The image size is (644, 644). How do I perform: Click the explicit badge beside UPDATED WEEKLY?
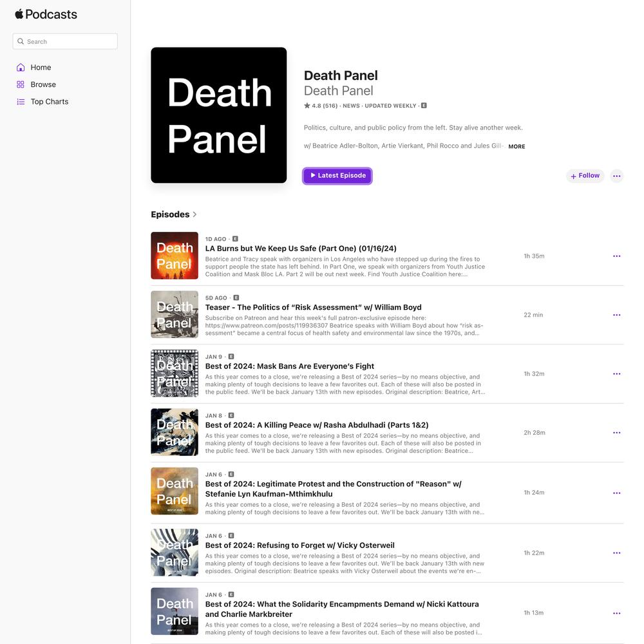[x=424, y=106]
